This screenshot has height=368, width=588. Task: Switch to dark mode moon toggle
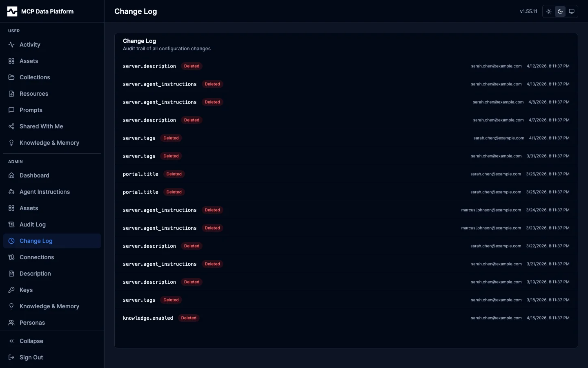(560, 11)
